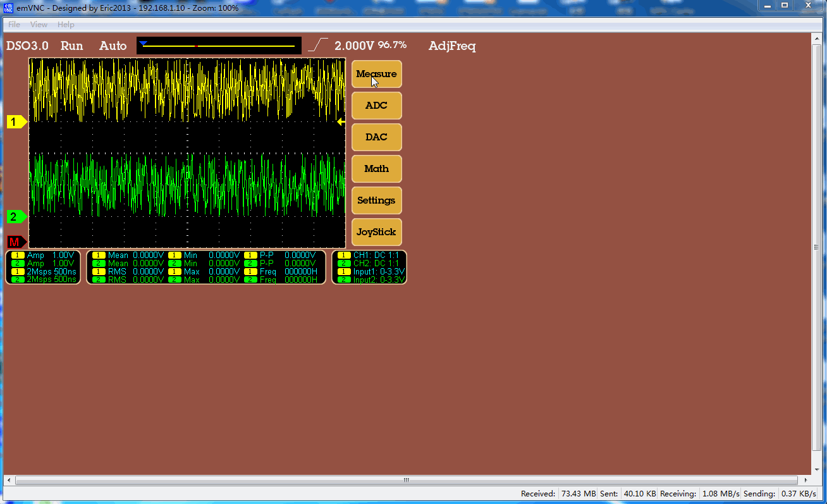Click channel 2 Freq 000000H reading

click(280, 280)
